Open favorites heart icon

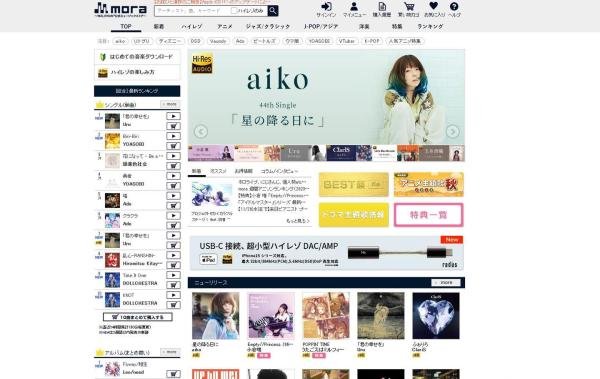coord(434,10)
